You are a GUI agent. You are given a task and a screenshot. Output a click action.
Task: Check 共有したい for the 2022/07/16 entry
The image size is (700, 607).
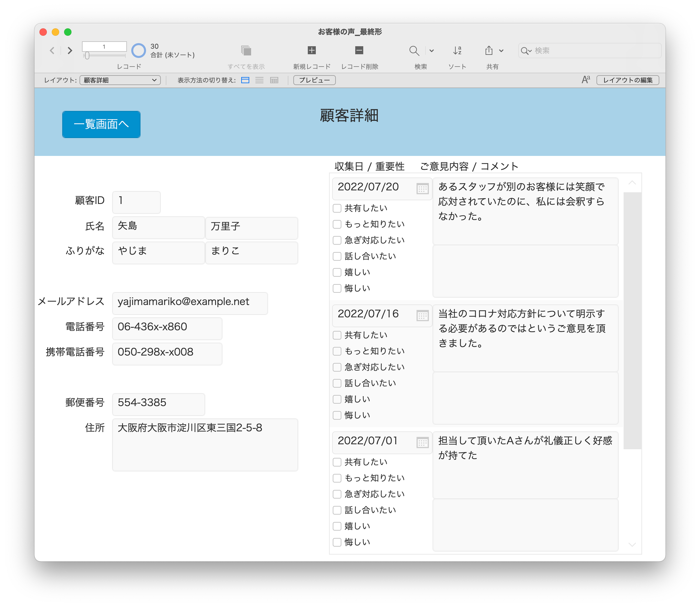337,335
